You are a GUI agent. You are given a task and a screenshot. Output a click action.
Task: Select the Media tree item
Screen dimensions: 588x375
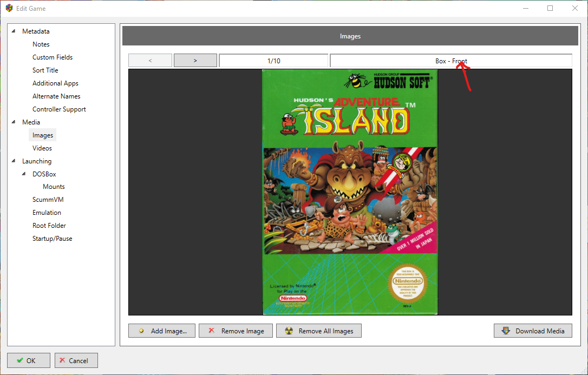pos(31,122)
